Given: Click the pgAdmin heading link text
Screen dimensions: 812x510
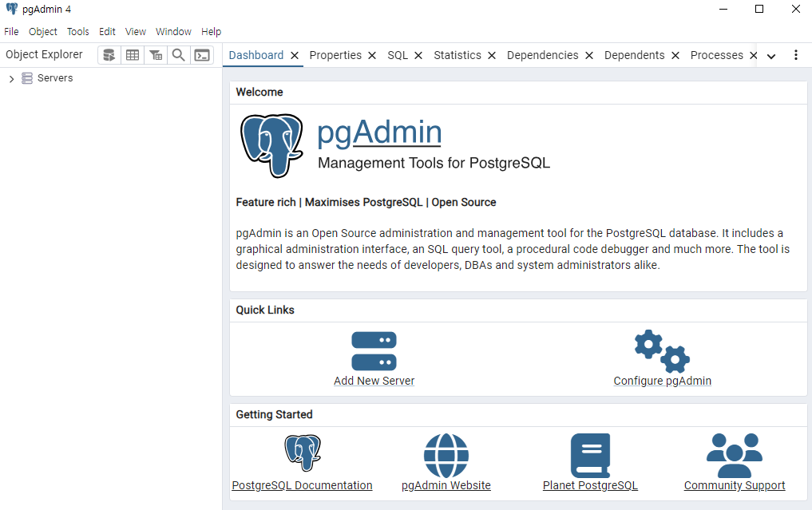Looking at the screenshot, I should (x=379, y=132).
